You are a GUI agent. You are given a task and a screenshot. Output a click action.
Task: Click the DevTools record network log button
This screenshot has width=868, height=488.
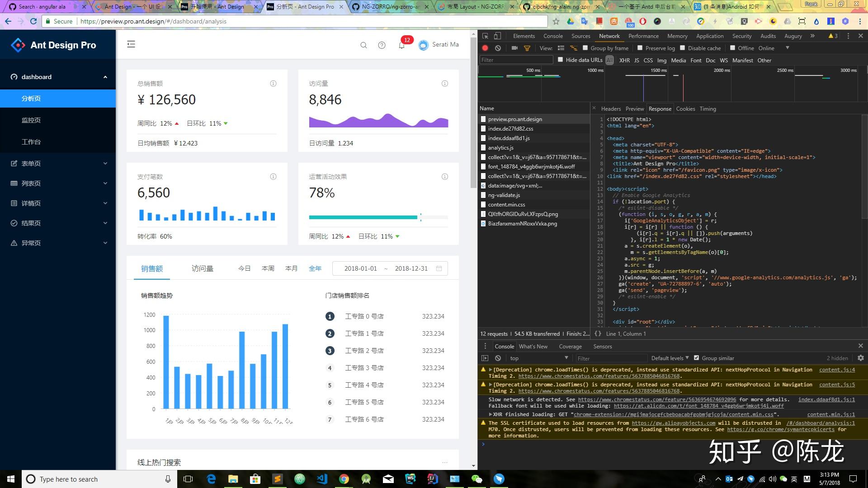tap(485, 48)
